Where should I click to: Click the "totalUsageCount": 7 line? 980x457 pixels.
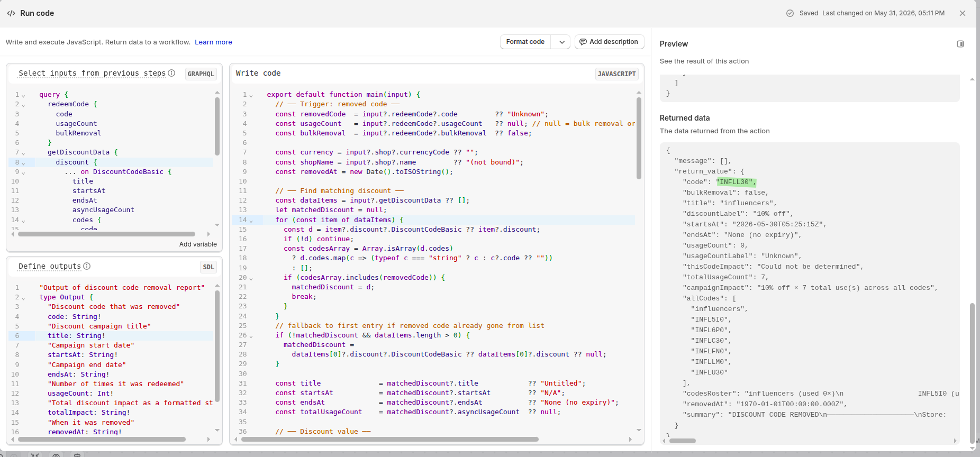coord(725,277)
